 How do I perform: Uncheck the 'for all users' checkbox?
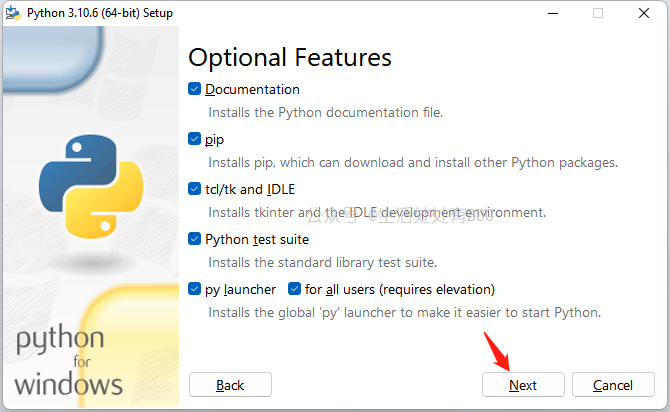click(x=295, y=289)
